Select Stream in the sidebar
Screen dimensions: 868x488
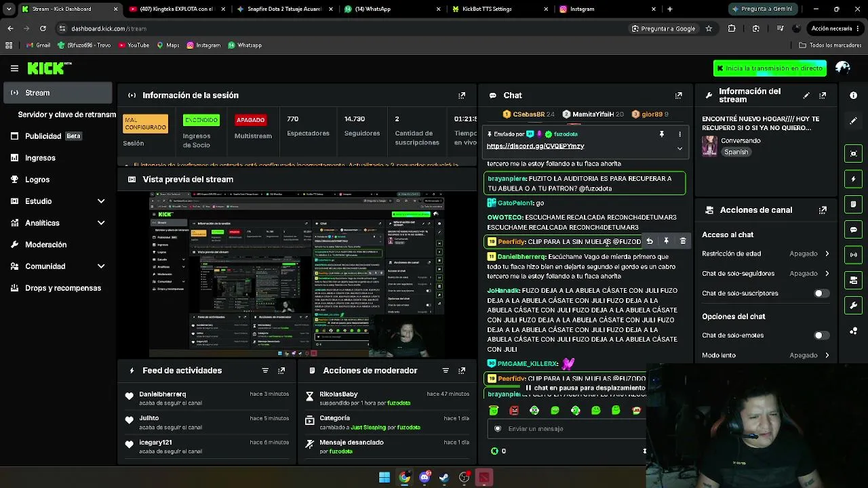pos(58,93)
